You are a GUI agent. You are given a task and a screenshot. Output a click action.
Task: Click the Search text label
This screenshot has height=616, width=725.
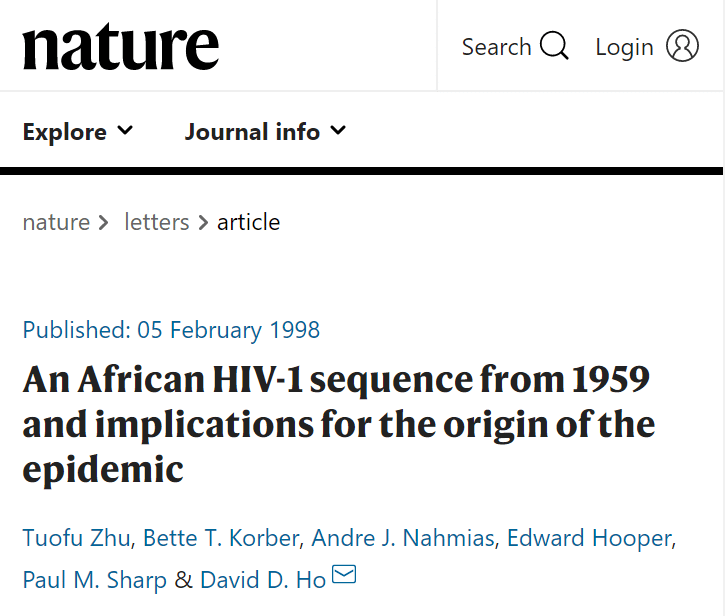496,47
